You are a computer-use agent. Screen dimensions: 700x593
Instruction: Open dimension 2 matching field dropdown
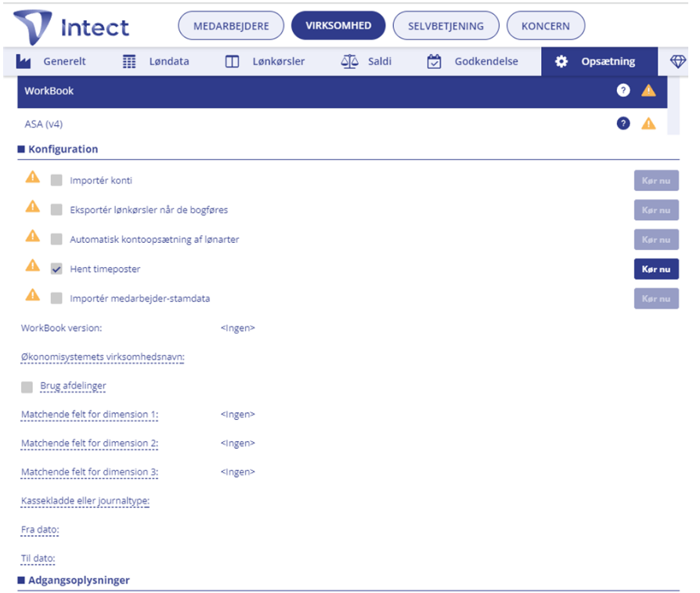(x=237, y=443)
